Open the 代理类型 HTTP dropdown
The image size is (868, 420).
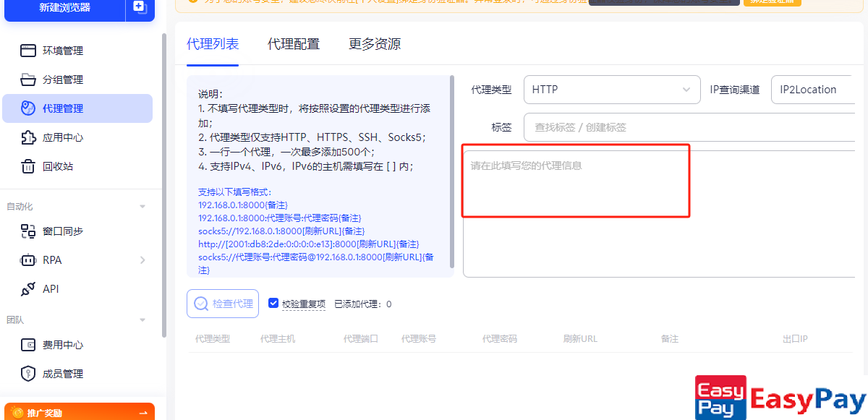coord(611,90)
